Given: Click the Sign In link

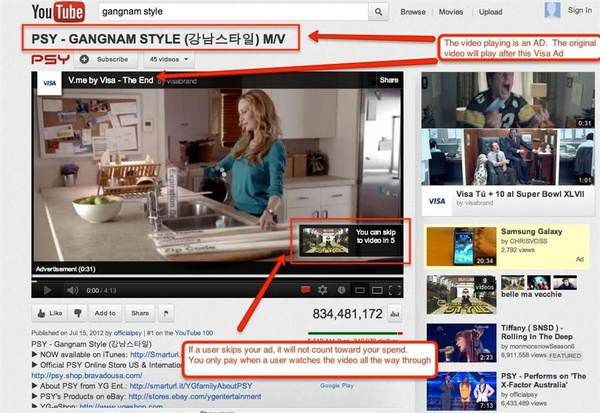Looking at the screenshot, I should tap(579, 10).
